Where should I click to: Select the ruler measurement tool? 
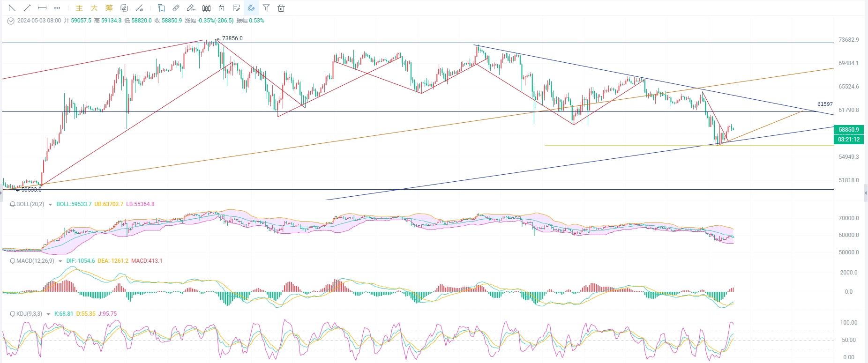(176, 8)
